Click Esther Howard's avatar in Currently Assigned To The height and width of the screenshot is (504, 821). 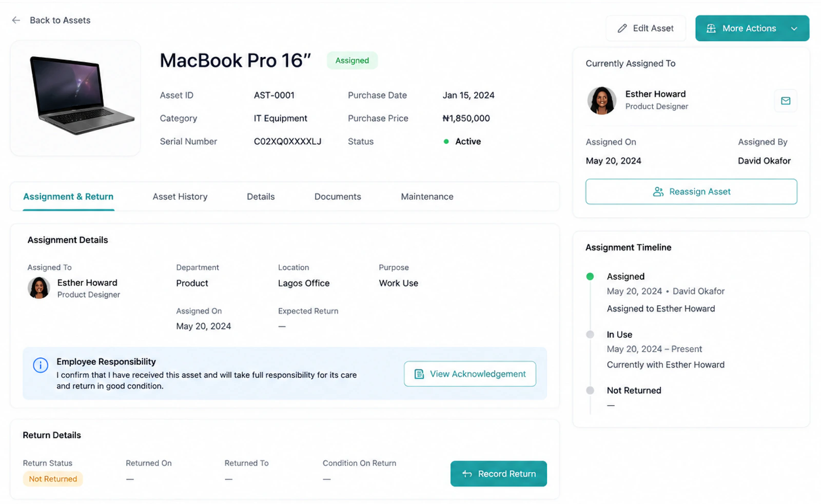pyautogui.click(x=601, y=100)
